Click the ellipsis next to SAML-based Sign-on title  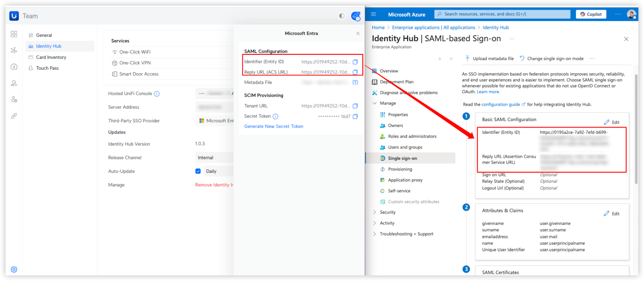pyautogui.click(x=512, y=39)
